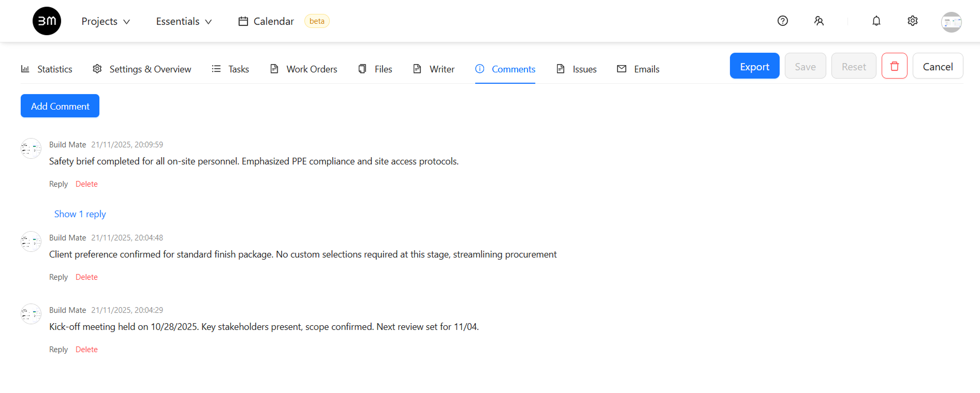Click Build Mate name on 20:04:29 comment
980x393 pixels.
[x=68, y=310]
